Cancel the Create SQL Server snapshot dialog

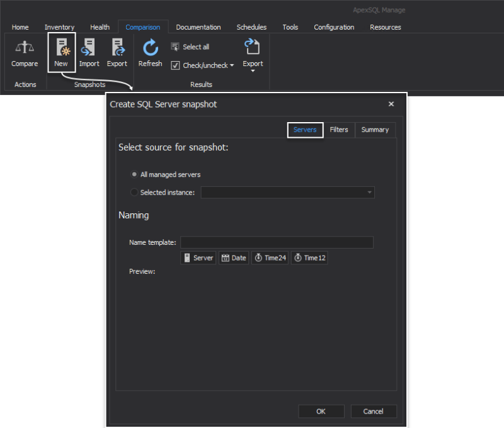(373, 411)
